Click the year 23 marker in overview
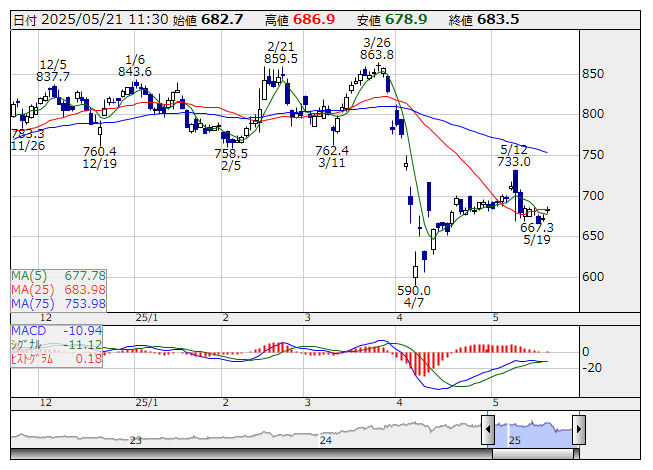Image resolution: width=653 pixels, height=470 pixels. tap(136, 440)
